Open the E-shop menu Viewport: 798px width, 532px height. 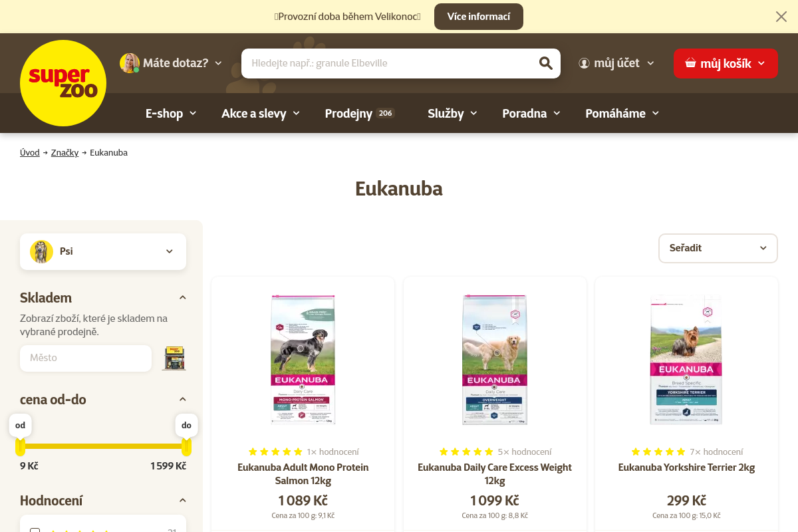(171, 114)
